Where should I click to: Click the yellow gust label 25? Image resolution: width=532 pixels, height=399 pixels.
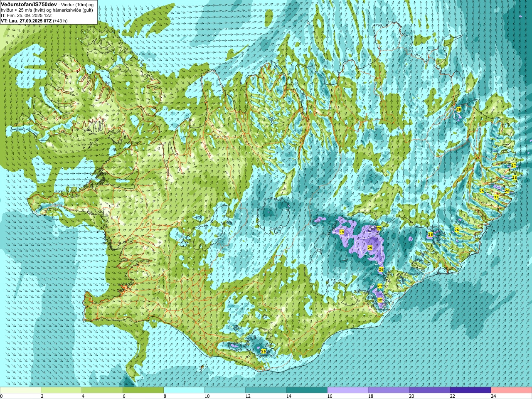482,191
